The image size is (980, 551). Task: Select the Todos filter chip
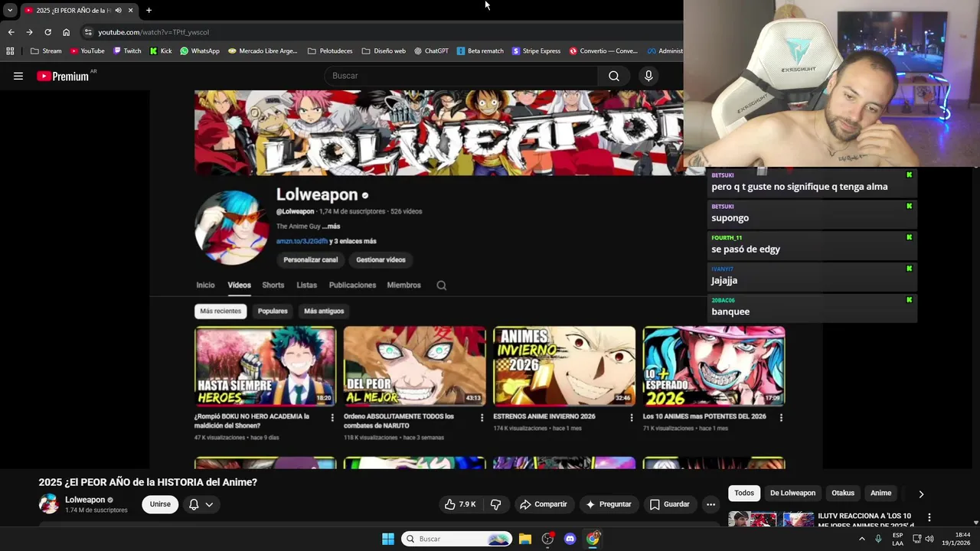pyautogui.click(x=744, y=493)
